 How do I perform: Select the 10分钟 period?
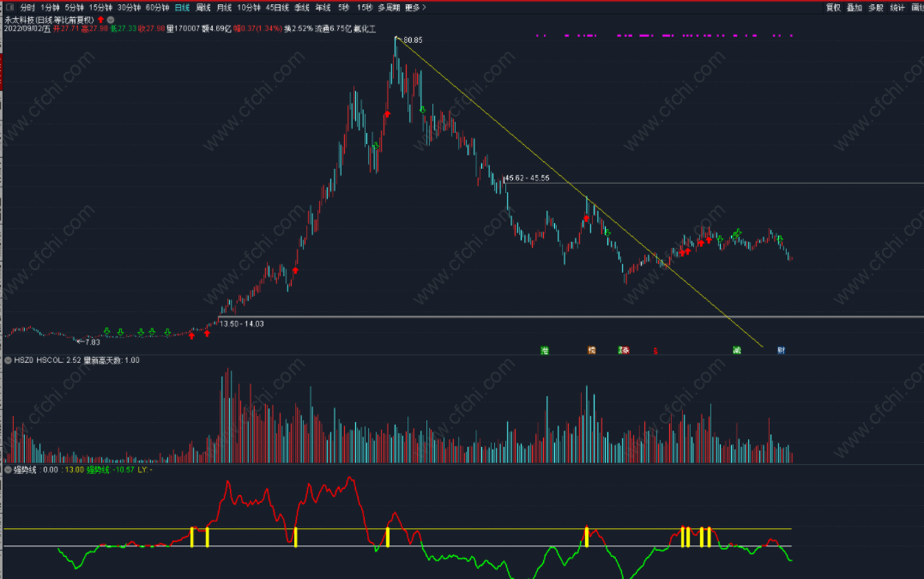click(x=249, y=8)
